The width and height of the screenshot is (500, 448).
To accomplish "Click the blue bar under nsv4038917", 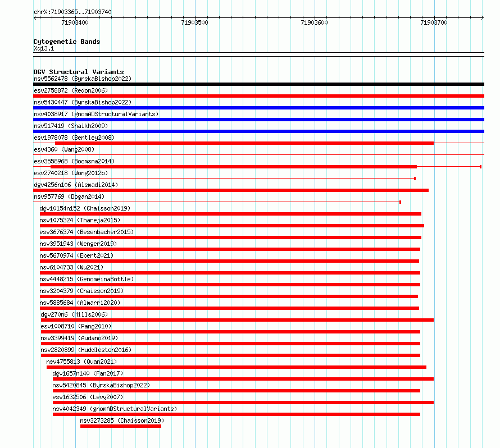I will pyautogui.click(x=258, y=120).
